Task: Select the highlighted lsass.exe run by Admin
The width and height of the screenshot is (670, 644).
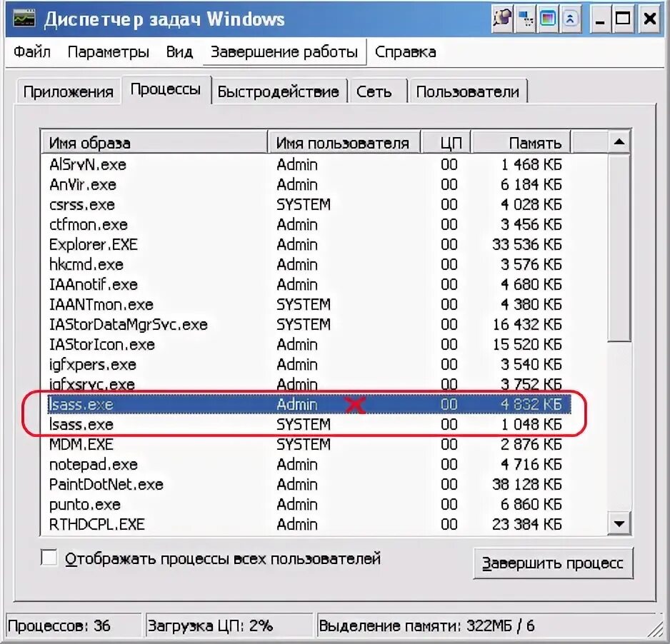Action: tap(309, 404)
